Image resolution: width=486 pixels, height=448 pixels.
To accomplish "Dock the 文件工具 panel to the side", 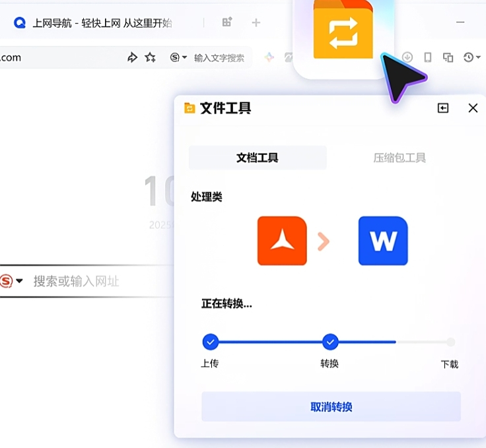I will [443, 108].
